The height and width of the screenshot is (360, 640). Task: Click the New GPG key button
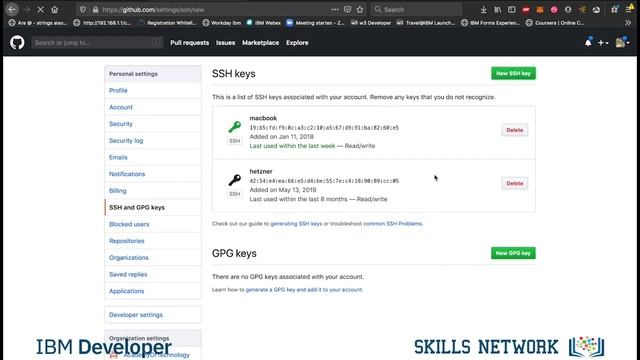(x=513, y=253)
